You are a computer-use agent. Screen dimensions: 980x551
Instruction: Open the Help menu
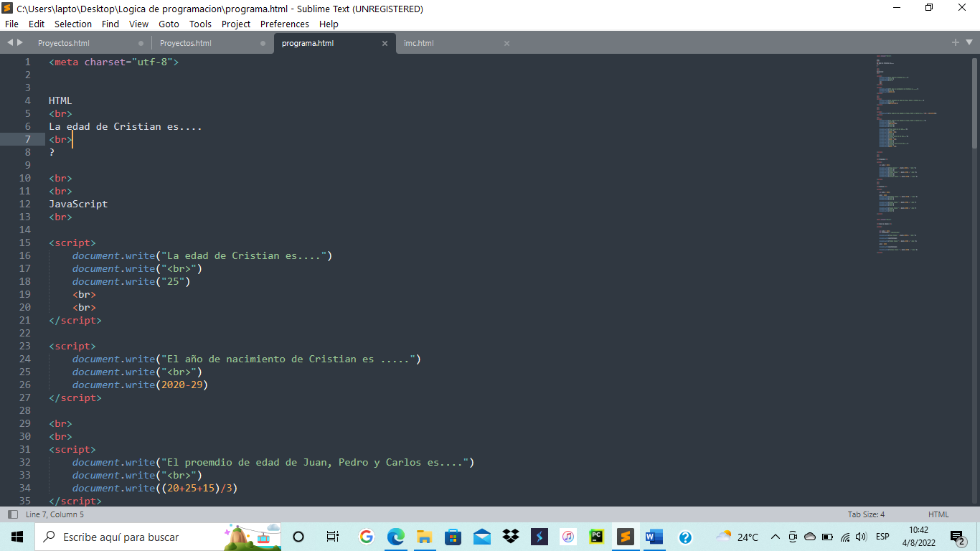pos(329,24)
